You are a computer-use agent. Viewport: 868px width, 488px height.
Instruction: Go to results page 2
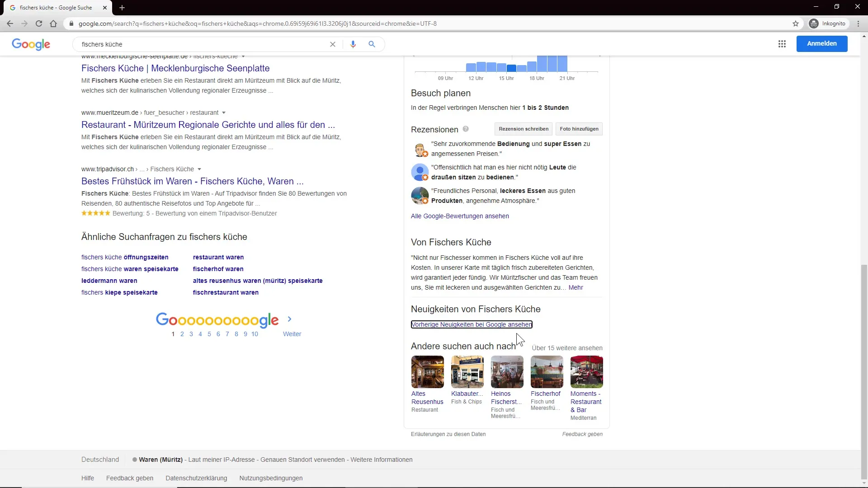coord(182,334)
